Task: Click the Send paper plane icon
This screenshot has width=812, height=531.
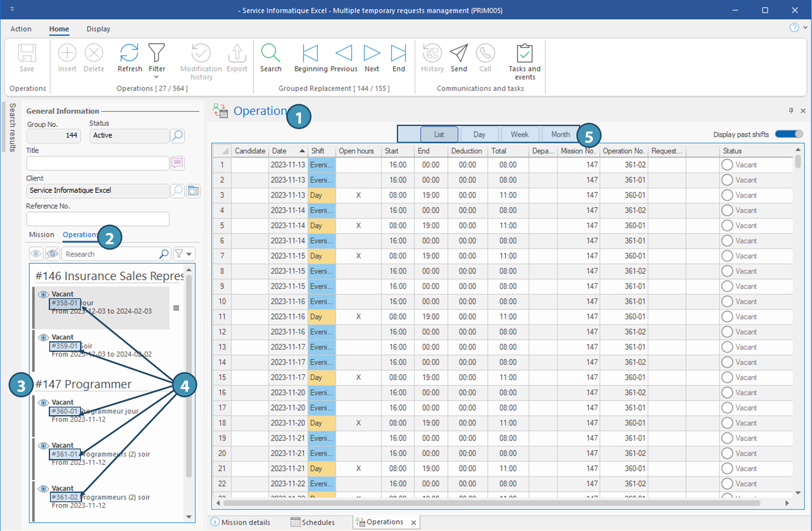Action: tap(459, 53)
